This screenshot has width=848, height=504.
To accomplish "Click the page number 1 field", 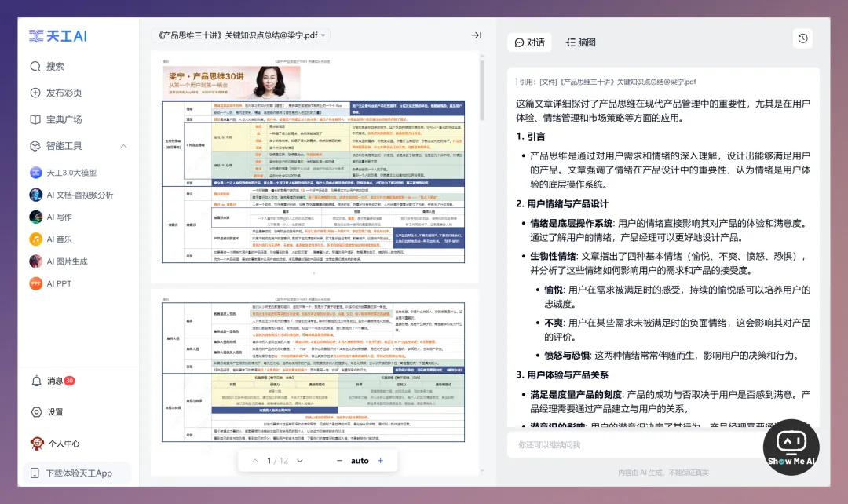I will pos(269,461).
